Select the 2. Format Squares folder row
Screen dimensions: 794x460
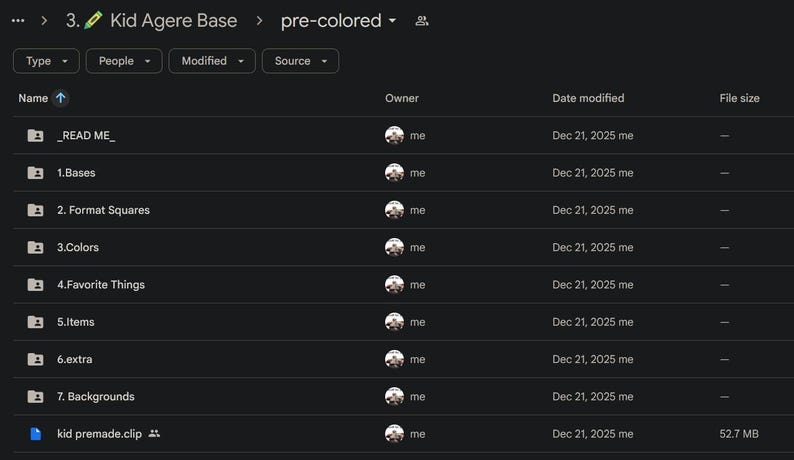pos(403,210)
